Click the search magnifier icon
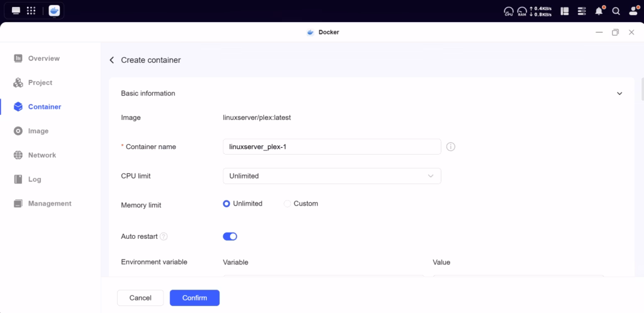Image resolution: width=644 pixels, height=313 pixels. click(616, 11)
